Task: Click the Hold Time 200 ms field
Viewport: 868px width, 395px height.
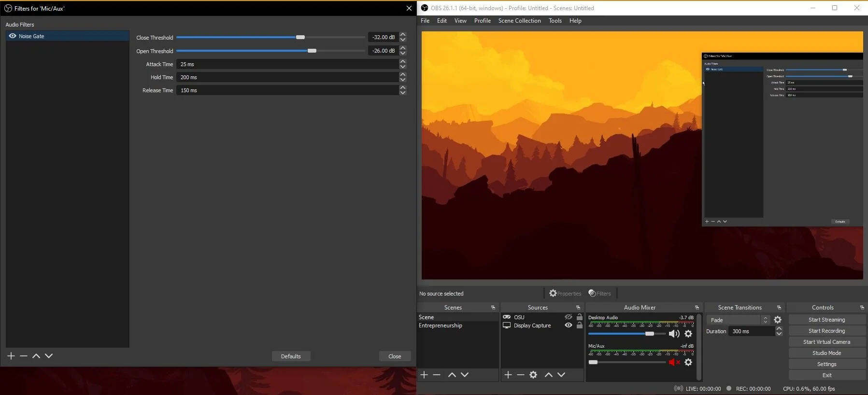Action: [287, 77]
